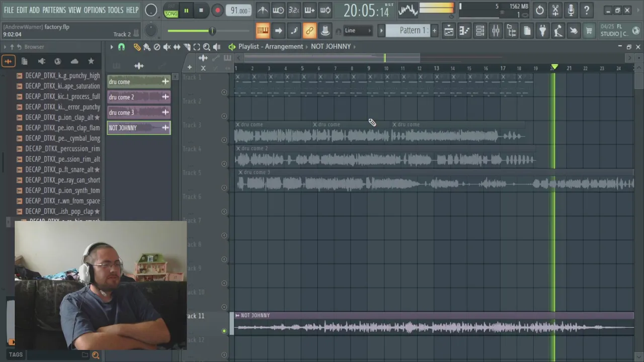
Task: Toggle Song/Pattern mode switch
Action: (x=171, y=11)
